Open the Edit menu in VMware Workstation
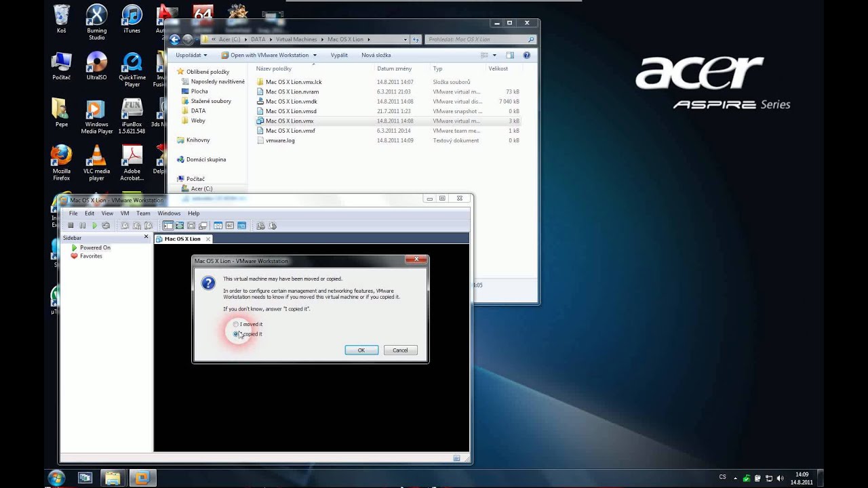Viewport: 868px width, 488px height. (90, 213)
